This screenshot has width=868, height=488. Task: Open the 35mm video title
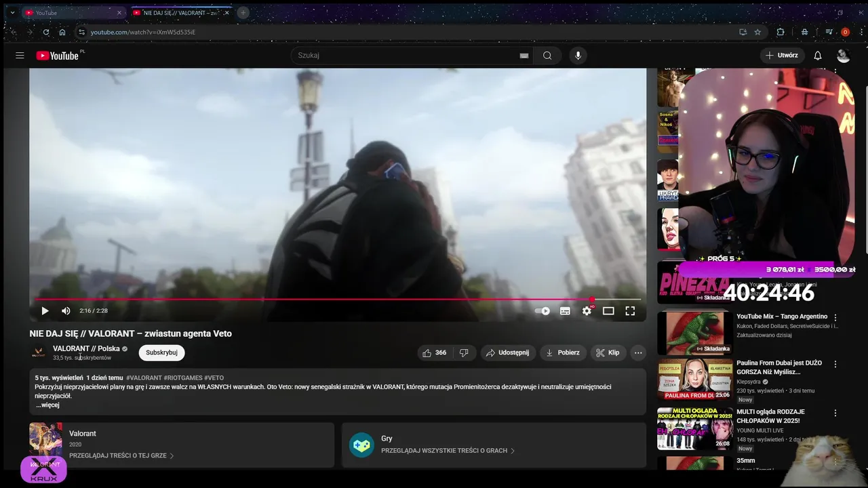[x=745, y=461]
